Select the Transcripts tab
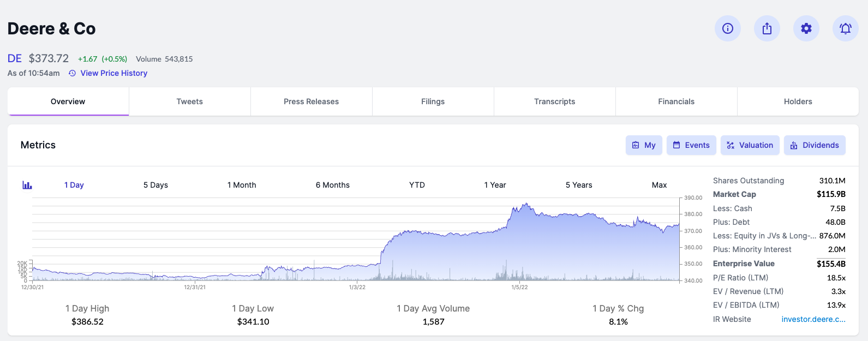Viewport: 868px width, 341px height. 554,101
